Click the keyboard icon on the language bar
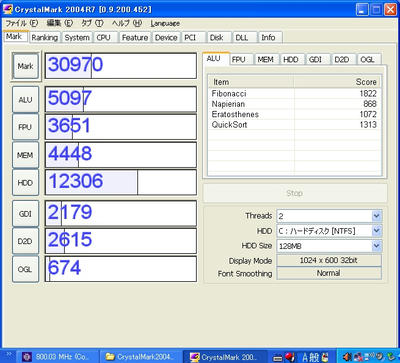 coord(277,357)
